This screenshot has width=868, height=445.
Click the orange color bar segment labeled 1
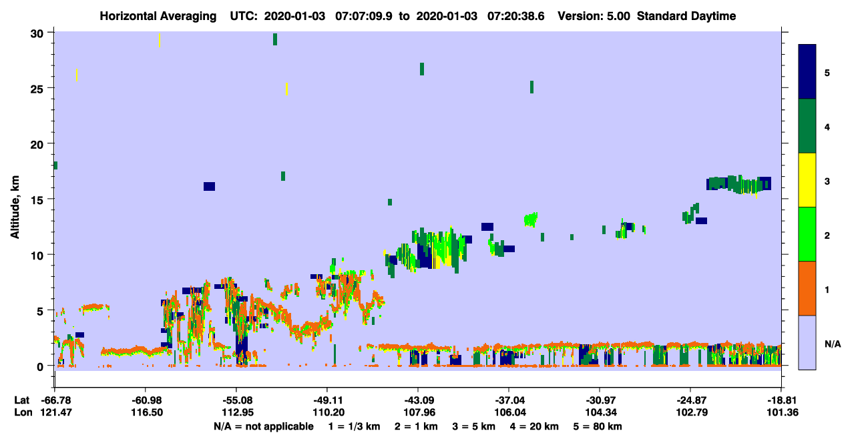point(807,288)
